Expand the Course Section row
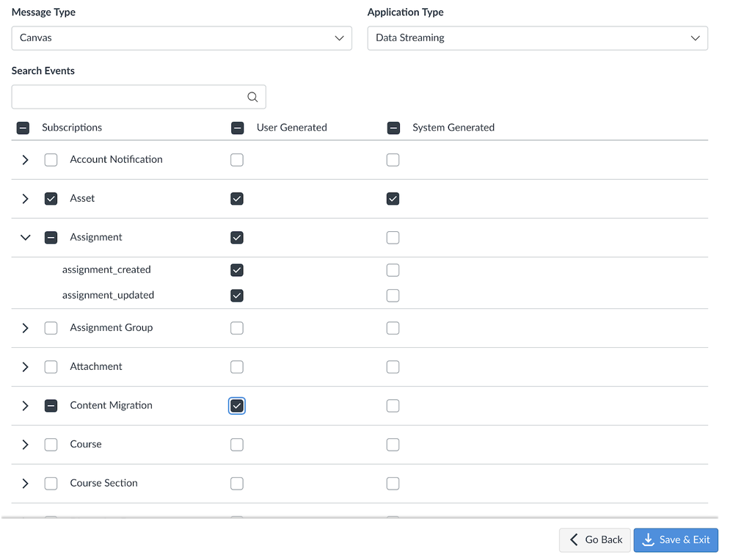The image size is (733, 560). tap(25, 483)
